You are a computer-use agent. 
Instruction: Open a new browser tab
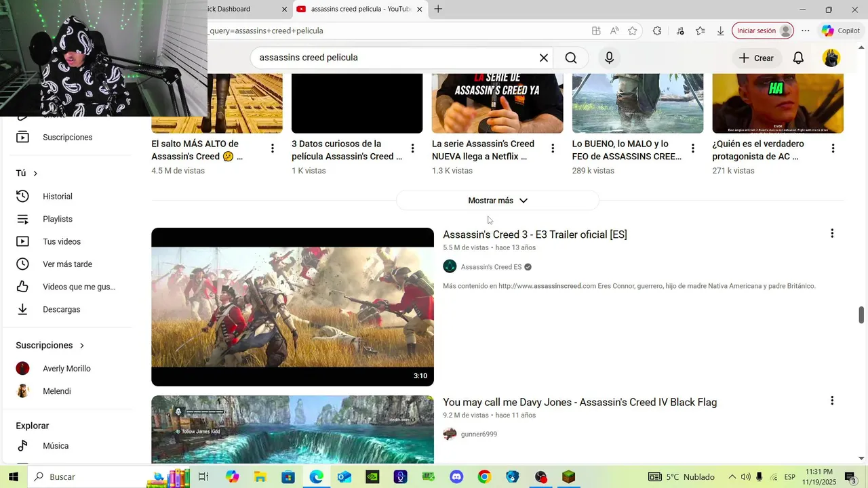click(438, 9)
